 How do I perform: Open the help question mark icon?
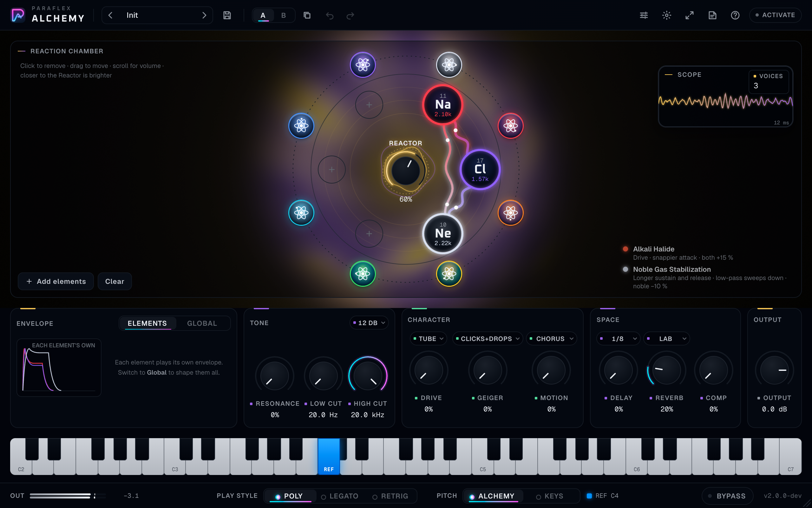point(735,15)
